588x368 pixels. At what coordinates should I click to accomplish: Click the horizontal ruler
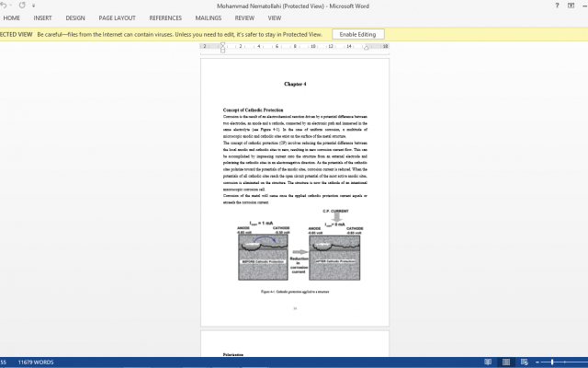click(x=295, y=46)
